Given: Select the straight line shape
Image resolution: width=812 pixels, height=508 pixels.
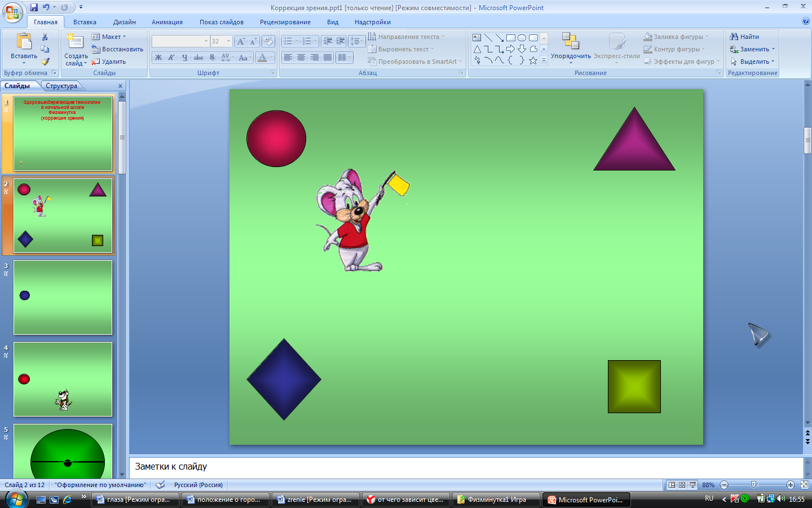Looking at the screenshot, I should click(x=488, y=38).
